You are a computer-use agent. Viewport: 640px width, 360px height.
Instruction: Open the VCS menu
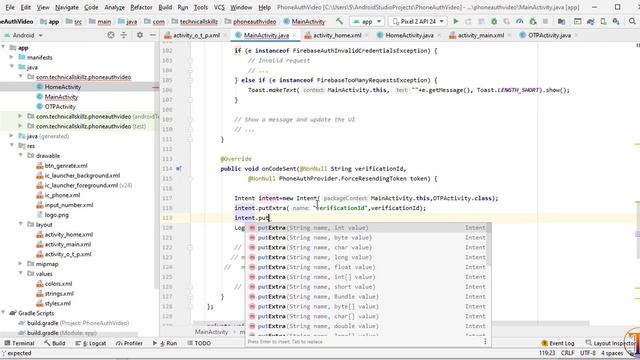[x=219, y=7]
